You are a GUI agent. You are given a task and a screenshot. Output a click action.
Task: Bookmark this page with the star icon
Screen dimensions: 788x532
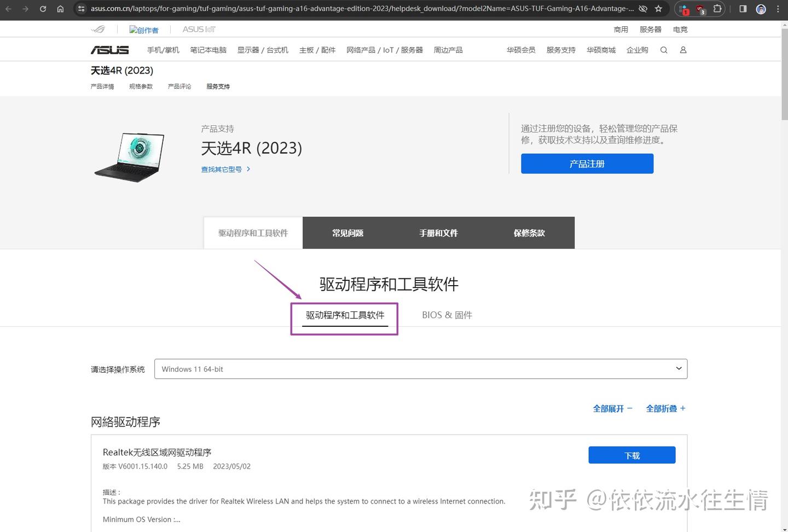point(658,9)
